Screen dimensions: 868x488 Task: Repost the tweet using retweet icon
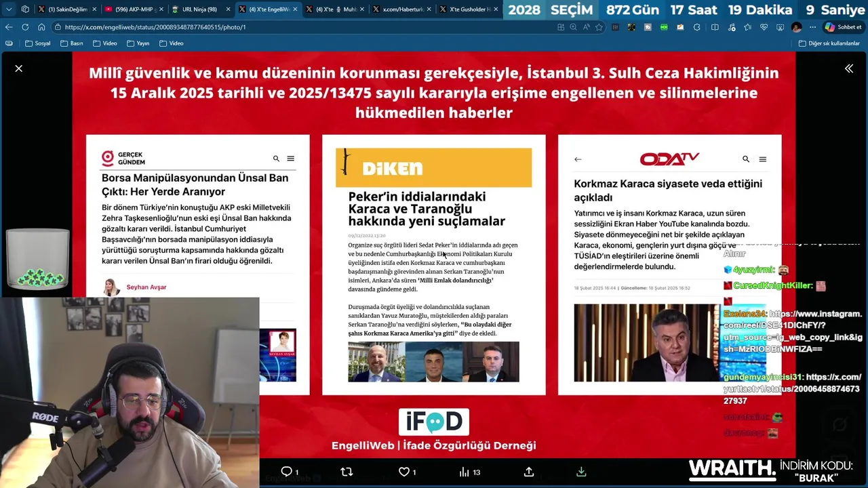click(x=347, y=472)
